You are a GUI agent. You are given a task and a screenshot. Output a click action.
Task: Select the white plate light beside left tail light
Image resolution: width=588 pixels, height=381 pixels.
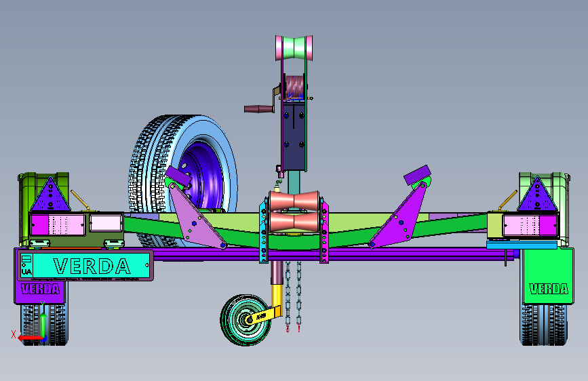(x=106, y=223)
